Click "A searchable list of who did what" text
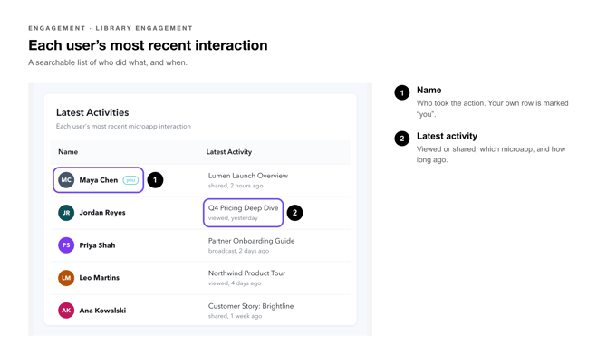 tap(108, 62)
